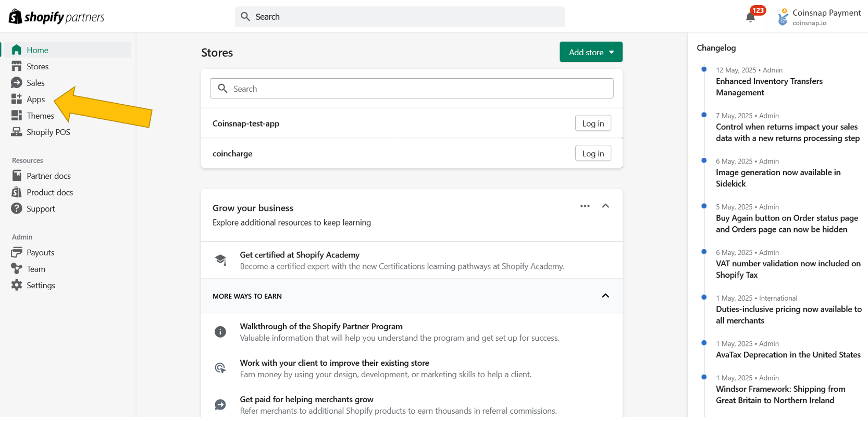Log in to Coinsnap-test-app store
This screenshot has height=421, width=868.
coord(593,123)
